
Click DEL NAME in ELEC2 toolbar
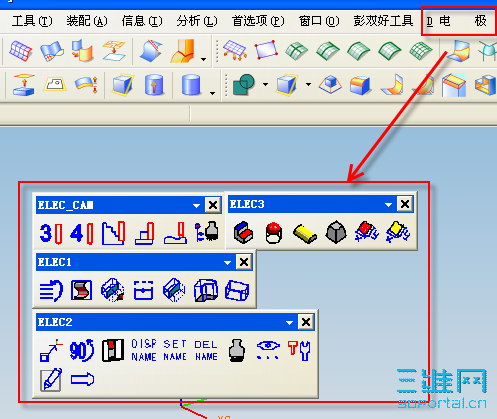[x=206, y=350]
